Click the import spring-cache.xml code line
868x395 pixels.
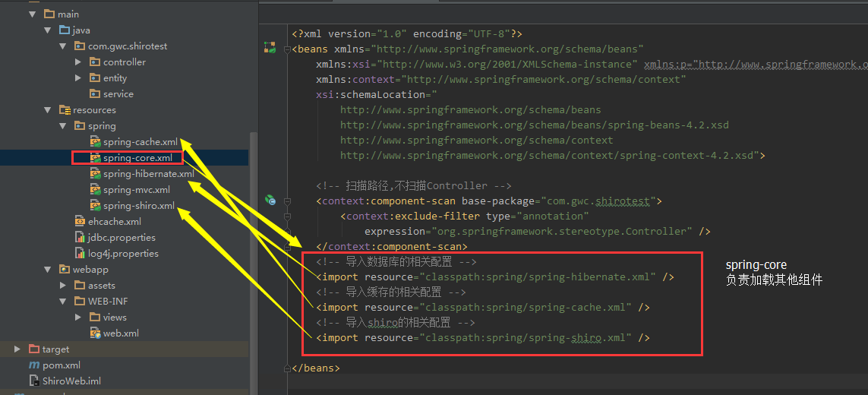pyautogui.click(x=483, y=307)
